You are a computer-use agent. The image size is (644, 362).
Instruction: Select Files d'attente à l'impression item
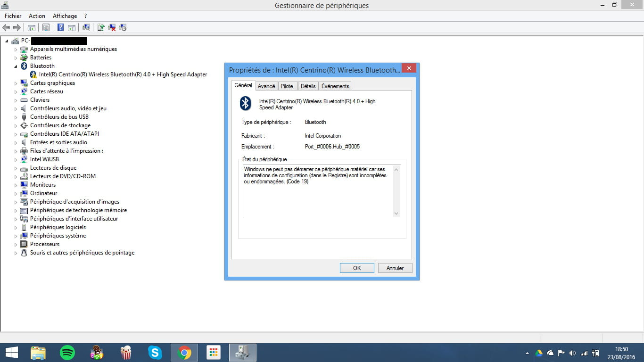pos(66,151)
